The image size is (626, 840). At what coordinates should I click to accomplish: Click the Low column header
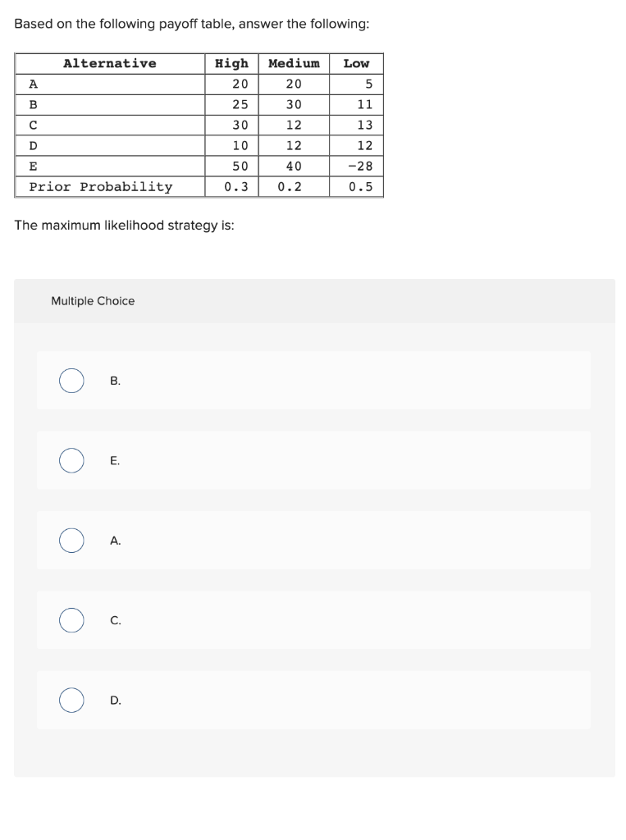click(357, 63)
